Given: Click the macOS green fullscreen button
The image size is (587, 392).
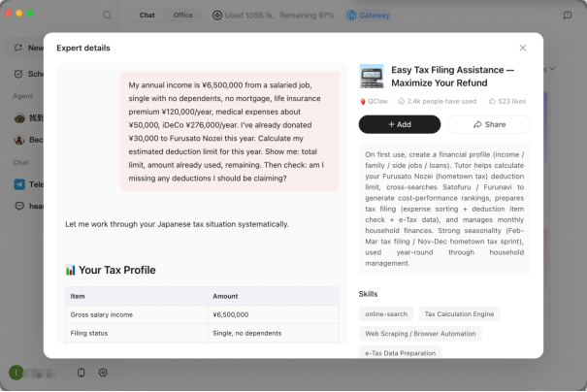Looking at the screenshot, I should [30, 14].
